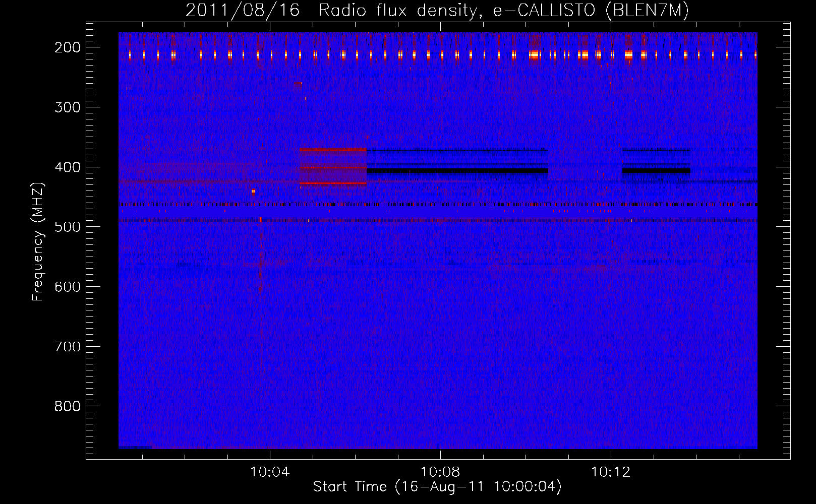
Task: Click the black band segment near 408 MHz after 10:12
Action: [x=656, y=171]
